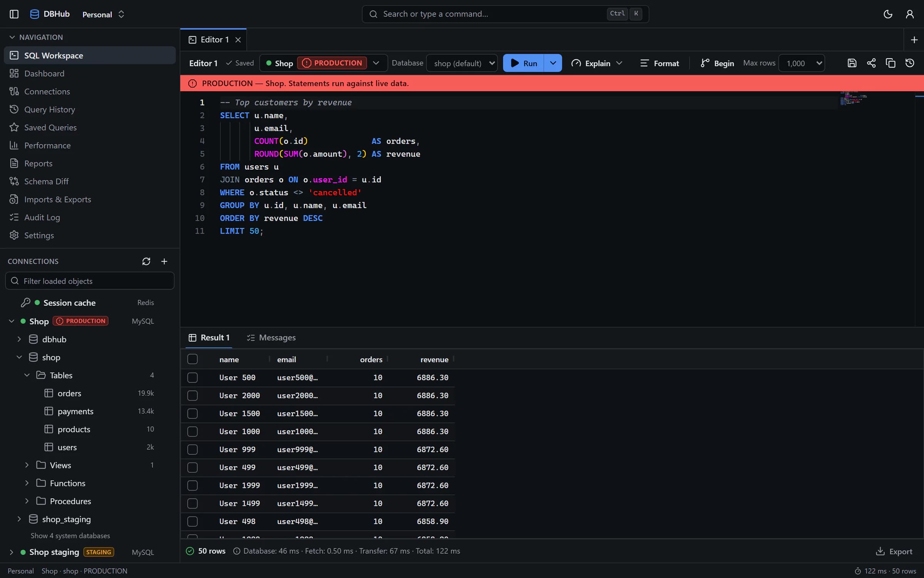
Task: Open the user account icon
Action: 910,14
